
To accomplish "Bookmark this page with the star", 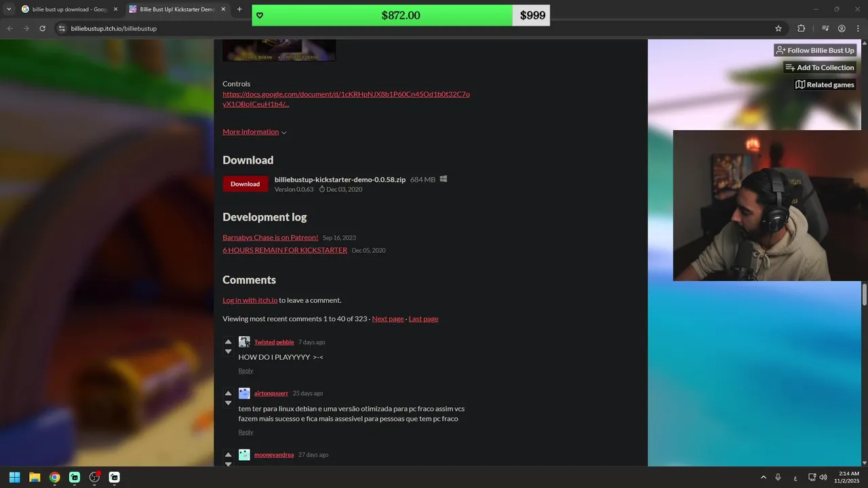I will 778,28.
